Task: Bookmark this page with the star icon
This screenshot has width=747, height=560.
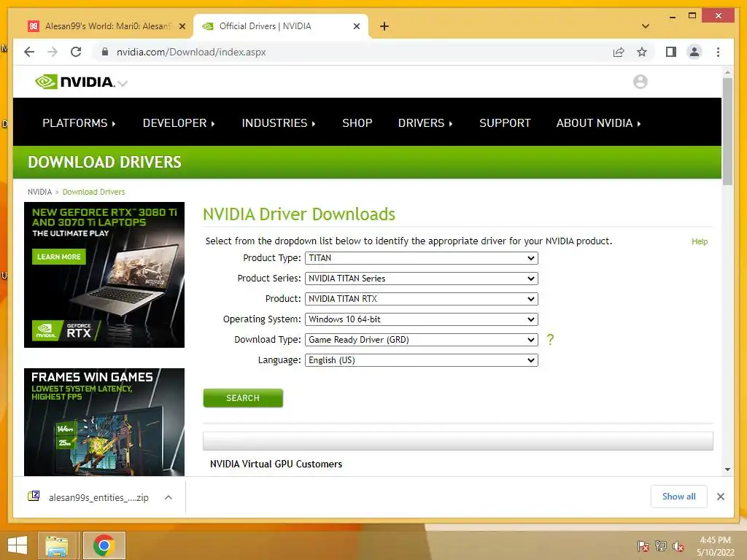Action: [x=642, y=52]
